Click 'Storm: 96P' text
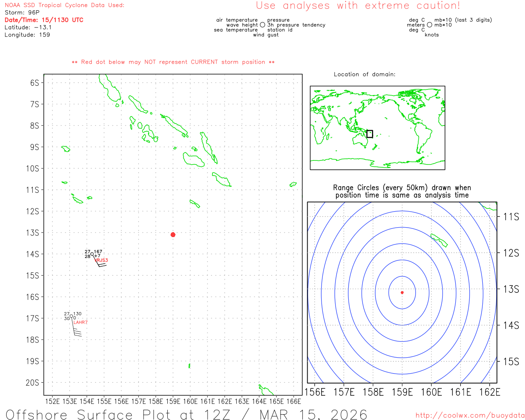525x420 pixels. [22, 12]
